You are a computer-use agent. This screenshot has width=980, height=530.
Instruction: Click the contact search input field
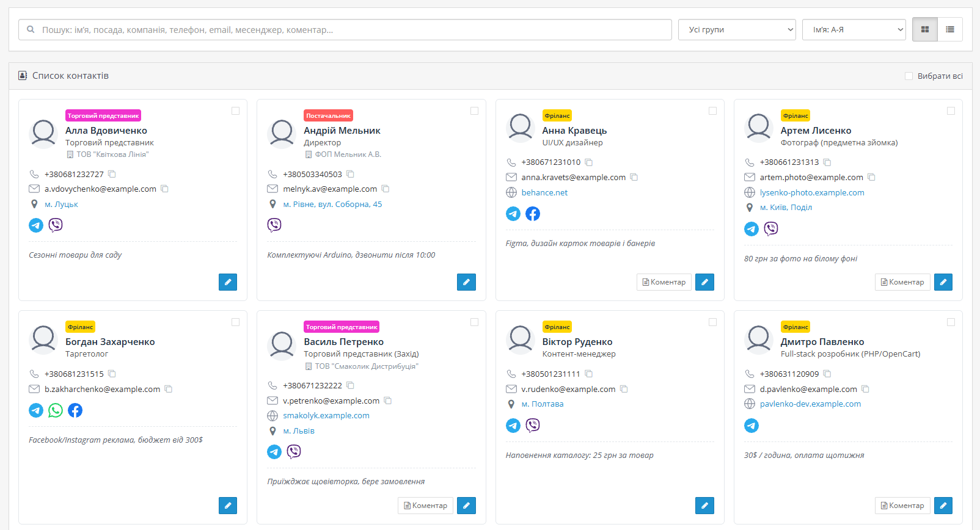pos(345,29)
